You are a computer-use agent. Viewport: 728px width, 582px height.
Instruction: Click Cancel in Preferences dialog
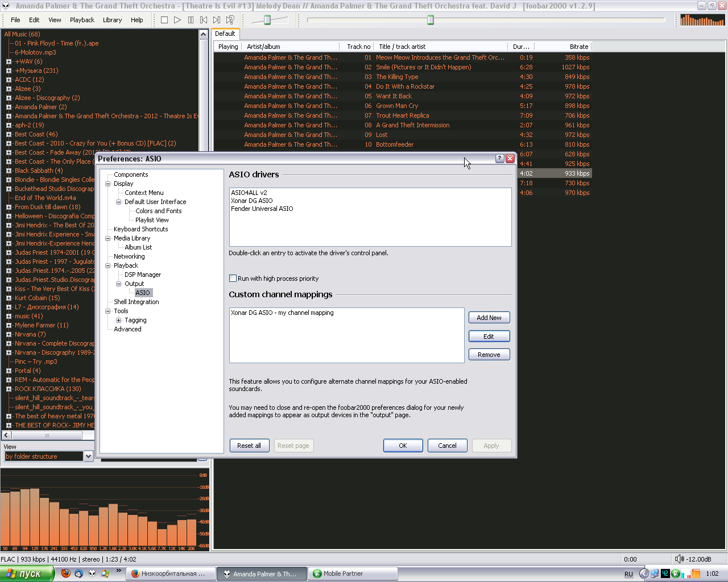pos(447,446)
